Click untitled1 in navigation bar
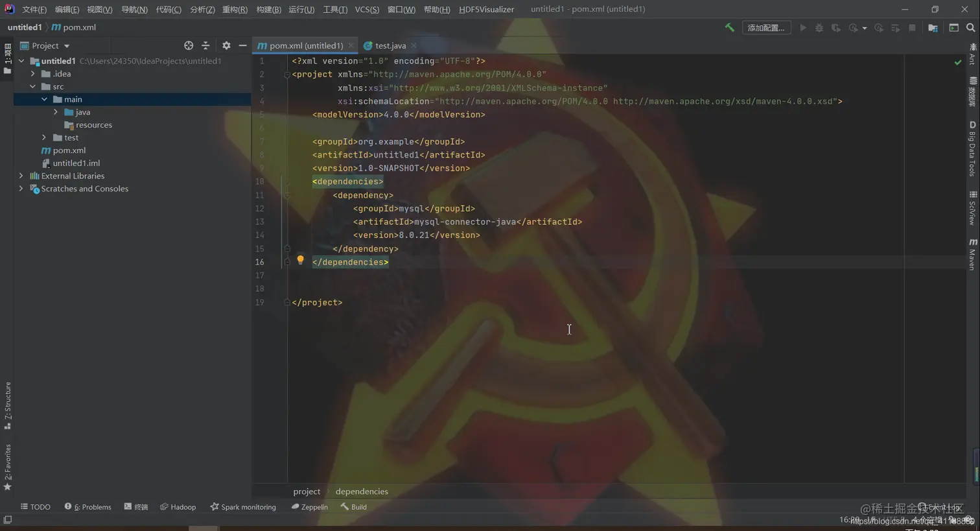The image size is (980, 531). click(x=25, y=27)
